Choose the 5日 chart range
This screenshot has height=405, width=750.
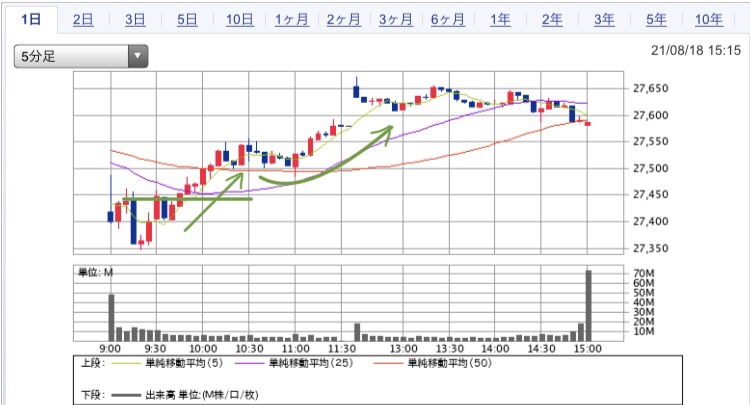point(187,20)
